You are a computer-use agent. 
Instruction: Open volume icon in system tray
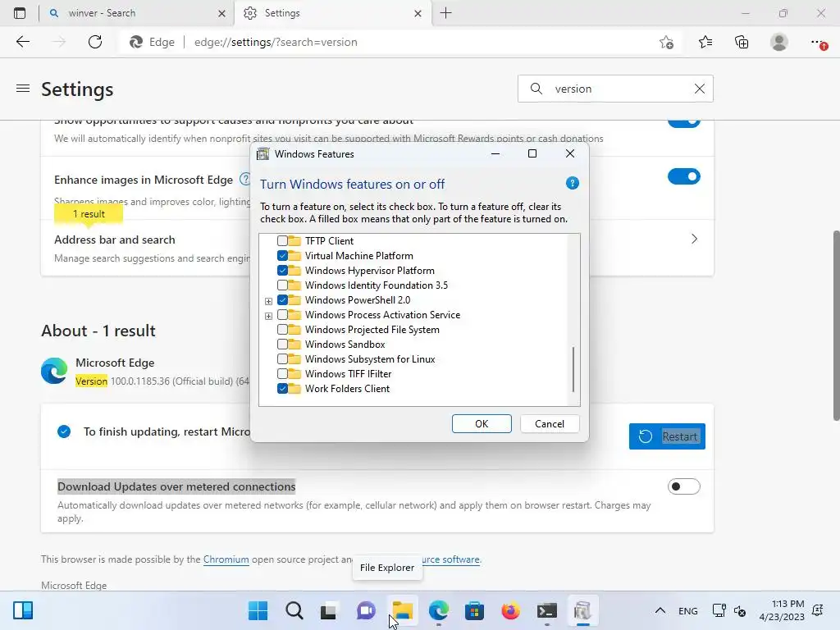tap(740, 610)
